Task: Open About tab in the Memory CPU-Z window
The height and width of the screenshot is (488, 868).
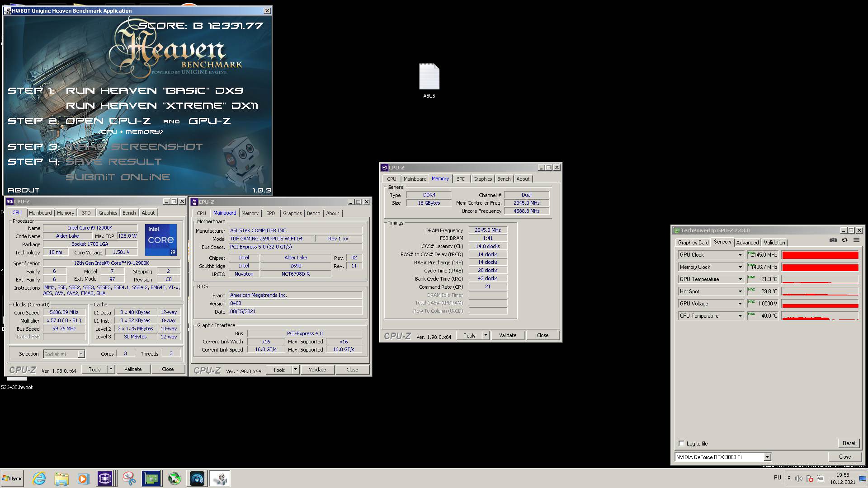Action: coord(523,179)
